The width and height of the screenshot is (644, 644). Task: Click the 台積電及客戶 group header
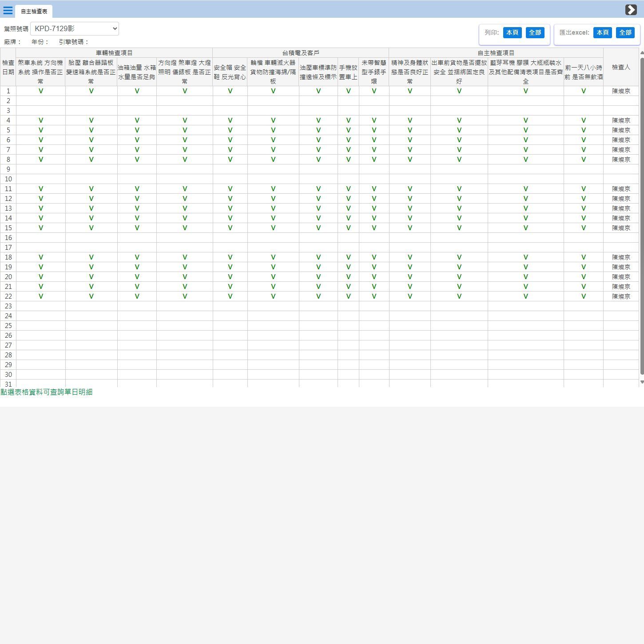coord(301,53)
